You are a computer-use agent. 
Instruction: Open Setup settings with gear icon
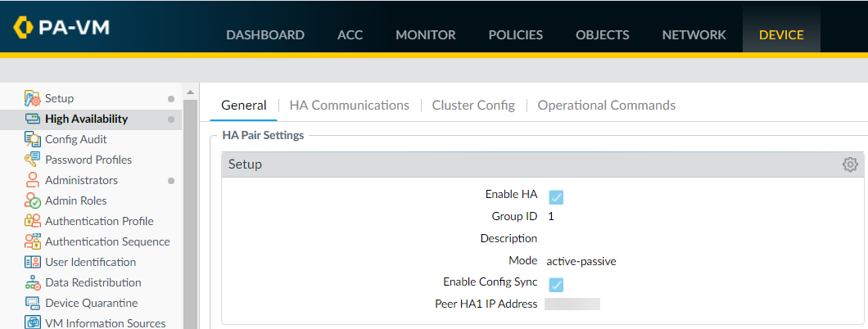[850, 164]
